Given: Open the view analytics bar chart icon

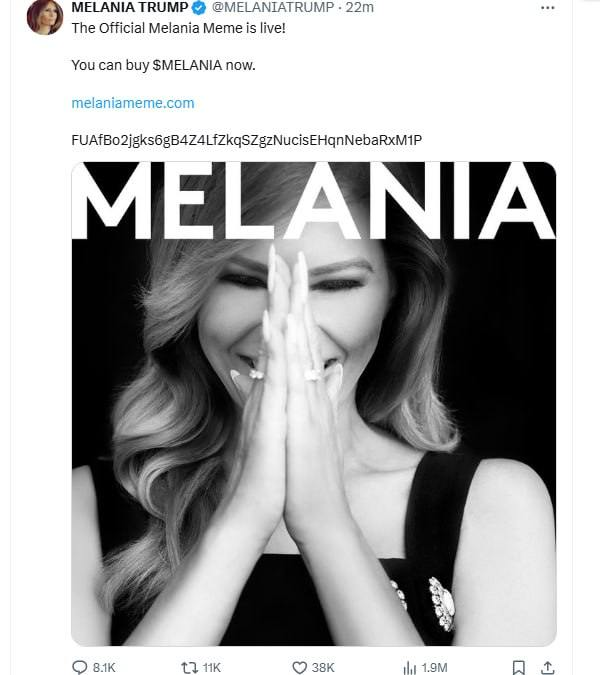Looking at the screenshot, I should [x=409, y=668].
